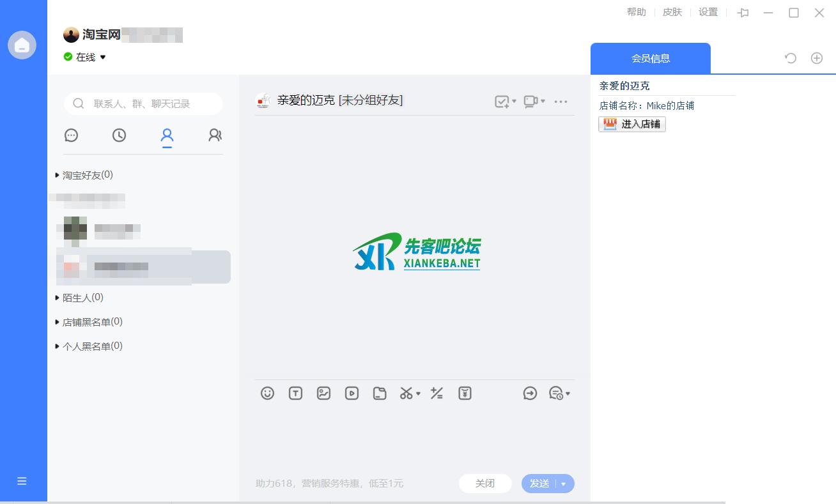Click the video send icon

tap(352, 393)
